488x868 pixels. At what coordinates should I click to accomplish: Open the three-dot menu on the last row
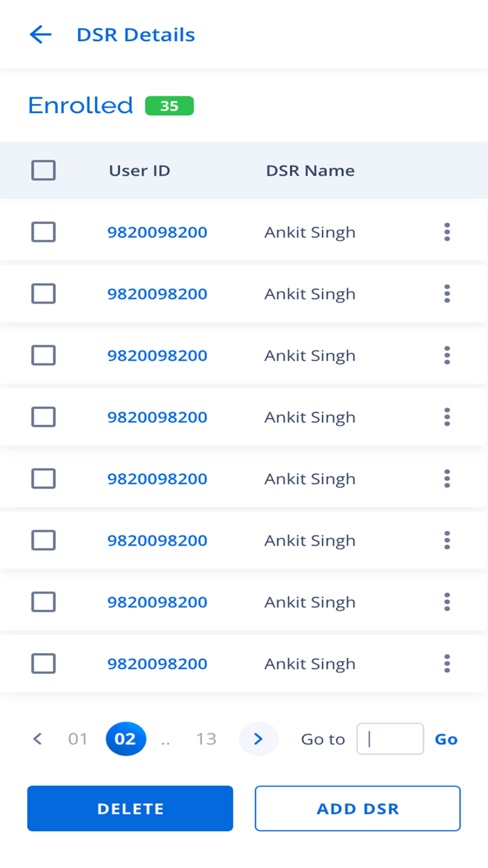447,664
